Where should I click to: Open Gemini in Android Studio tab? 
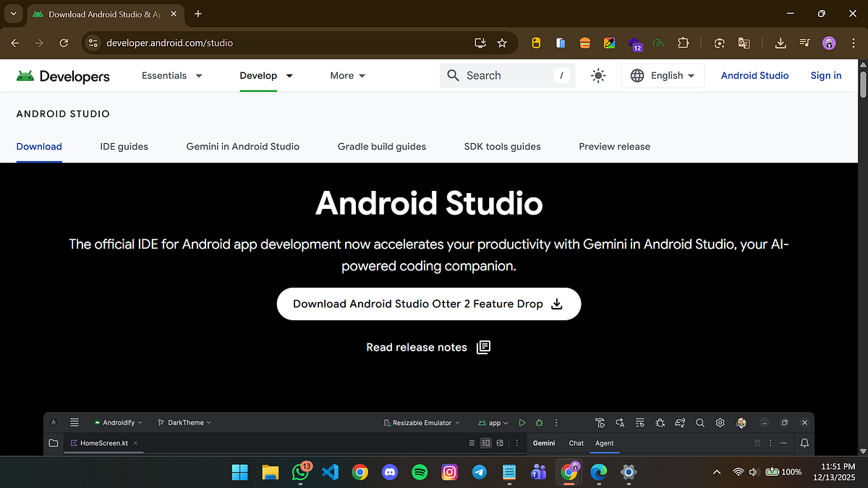click(x=242, y=146)
